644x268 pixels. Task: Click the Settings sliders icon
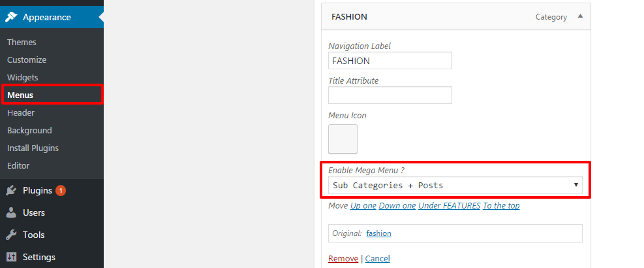(x=11, y=257)
